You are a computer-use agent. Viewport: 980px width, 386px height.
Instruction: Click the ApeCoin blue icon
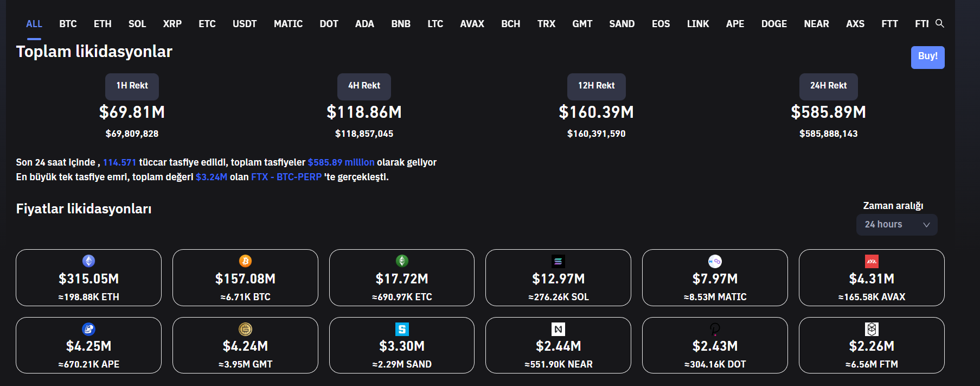88,329
